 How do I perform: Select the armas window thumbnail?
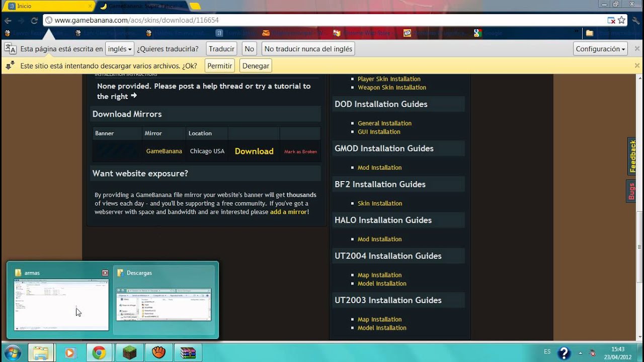click(x=61, y=305)
